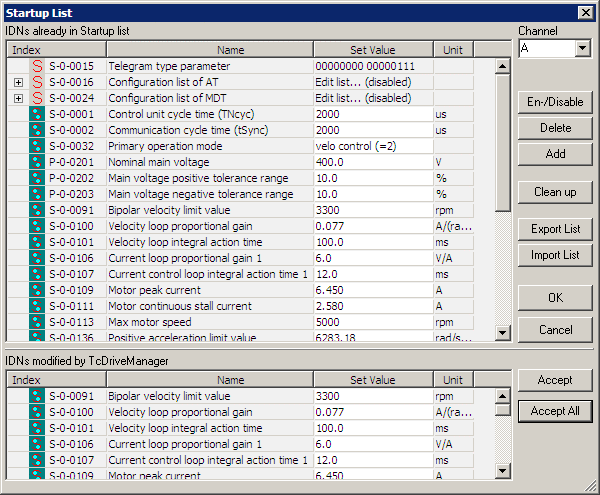
Task: Click Edit list... (disabled) for S-0-0016
Action: 363,82
